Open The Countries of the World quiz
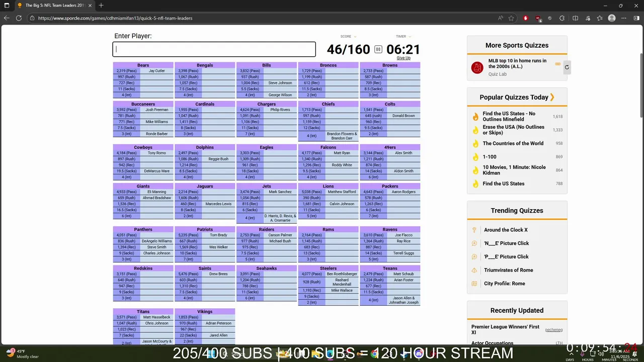 click(513, 143)
